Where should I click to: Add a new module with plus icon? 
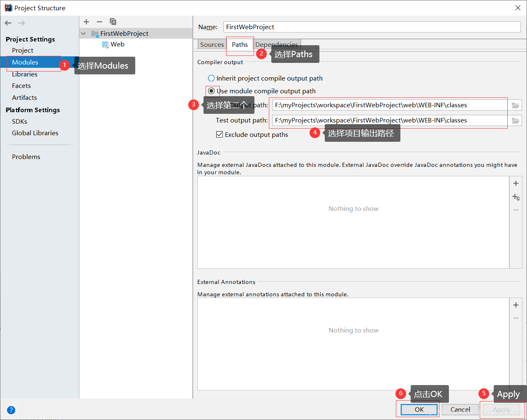86,22
